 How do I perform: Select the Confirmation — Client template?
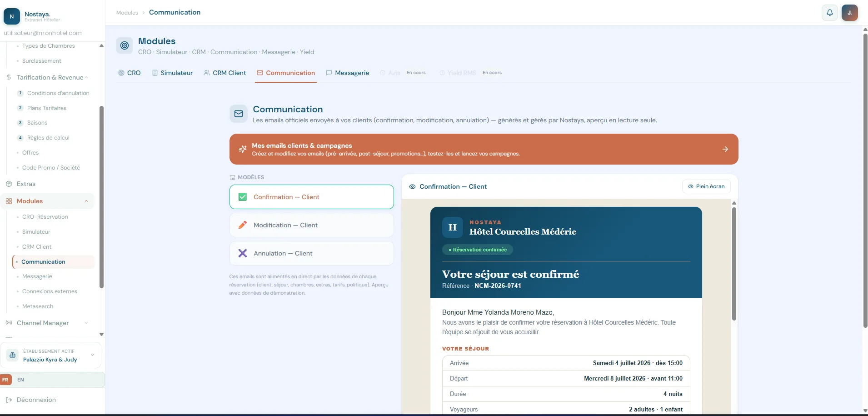312,197
